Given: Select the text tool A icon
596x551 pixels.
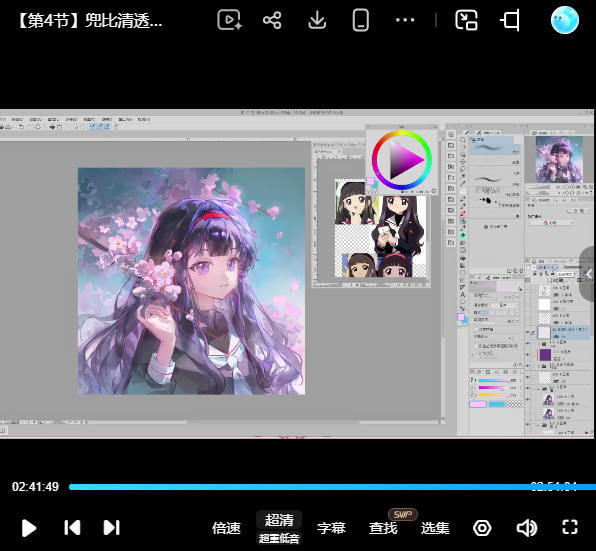Looking at the screenshot, I should tap(463, 294).
